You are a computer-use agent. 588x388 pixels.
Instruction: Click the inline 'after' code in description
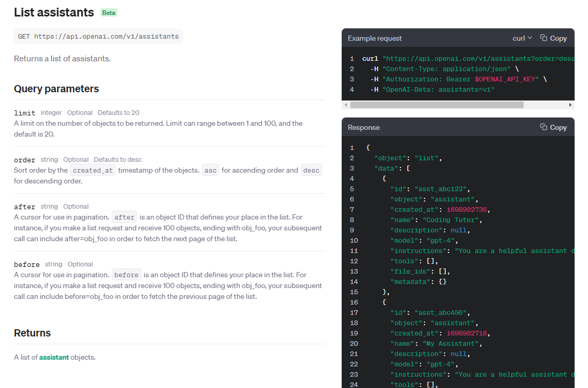click(124, 217)
